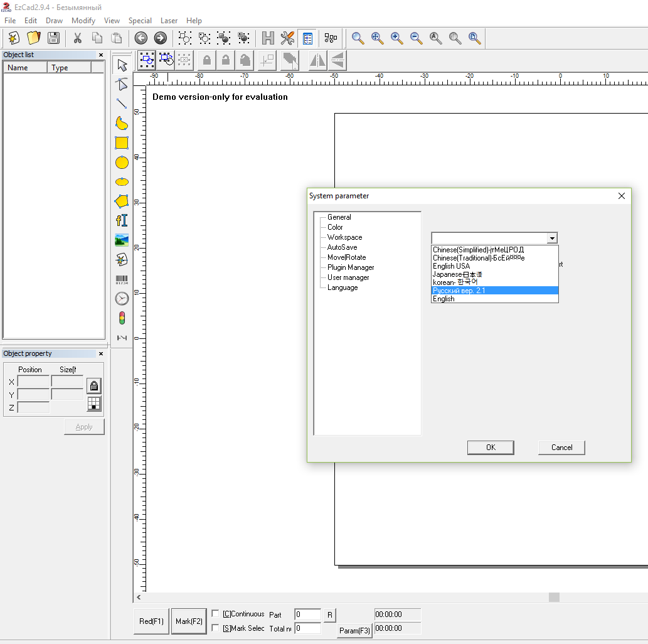
Task: Click the Save file toolbar icon
Action: [x=54, y=38]
